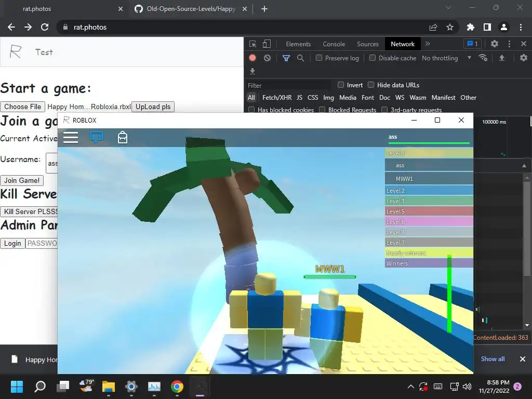
Task: Switch to the Console tab
Action: point(334,44)
